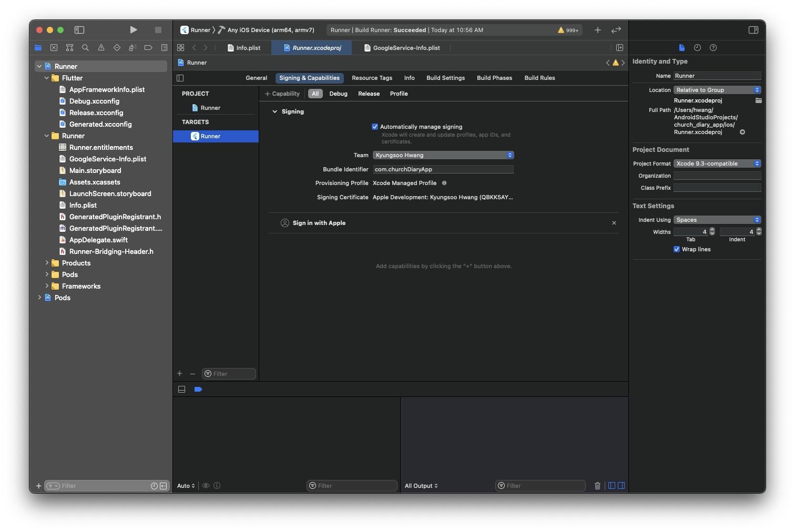Open the Team dropdown
Screen dimensions: 795x532
click(443, 155)
